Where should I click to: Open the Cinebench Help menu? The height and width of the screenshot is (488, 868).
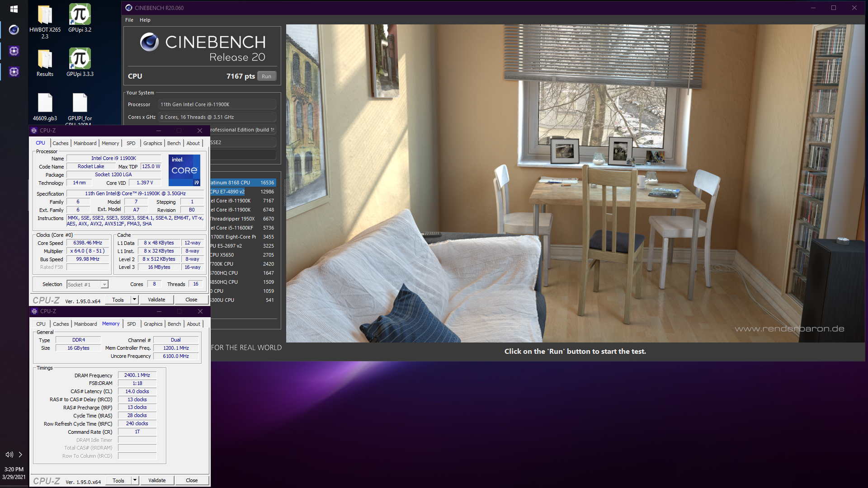coord(145,20)
